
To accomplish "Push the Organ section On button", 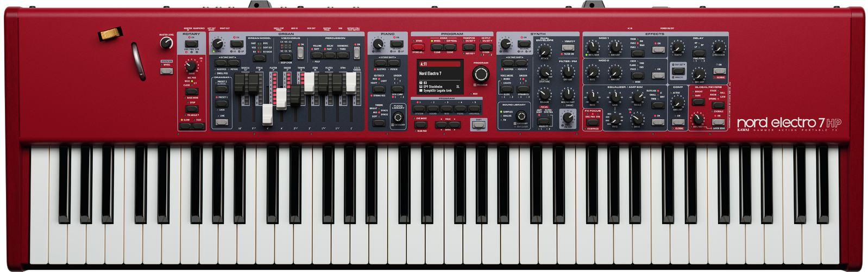I will point(237,44).
